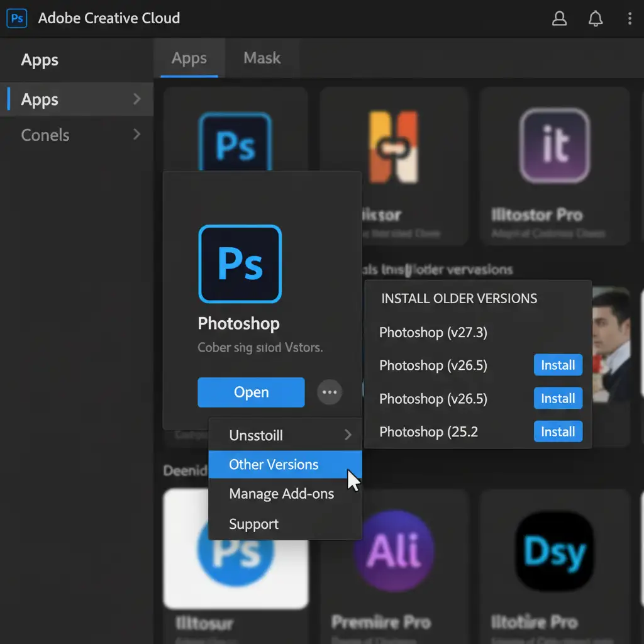Open the user account profile icon

(559, 19)
